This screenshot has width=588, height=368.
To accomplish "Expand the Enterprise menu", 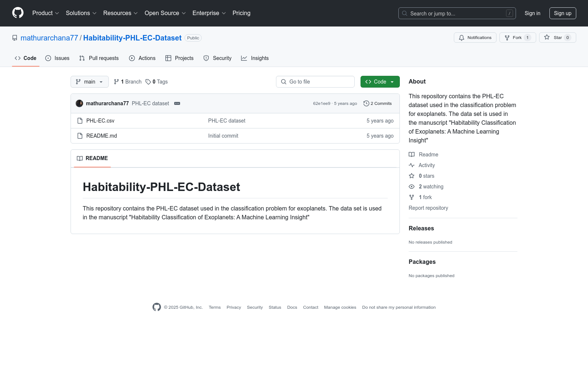I will click(x=209, y=13).
